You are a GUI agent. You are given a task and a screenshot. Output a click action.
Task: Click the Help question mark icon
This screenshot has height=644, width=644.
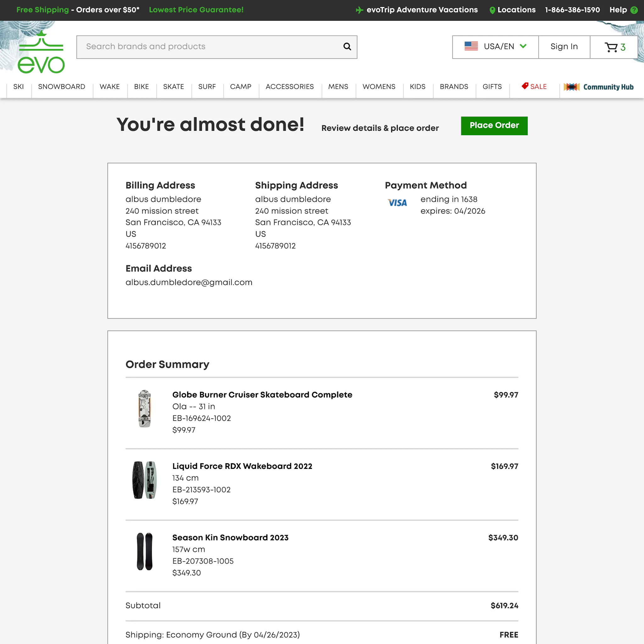pyautogui.click(x=634, y=10)
